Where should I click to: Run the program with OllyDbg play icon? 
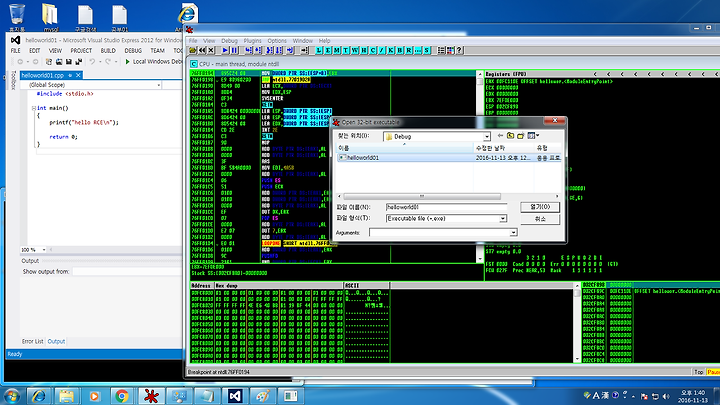(225, 50)
